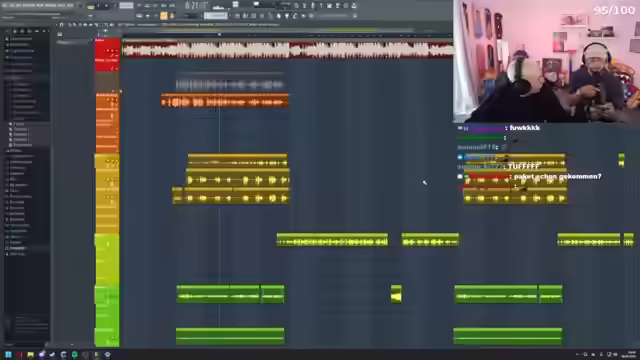Open the Windows Start menu
This screenshot has width=640, height=360.
point(8,354)
